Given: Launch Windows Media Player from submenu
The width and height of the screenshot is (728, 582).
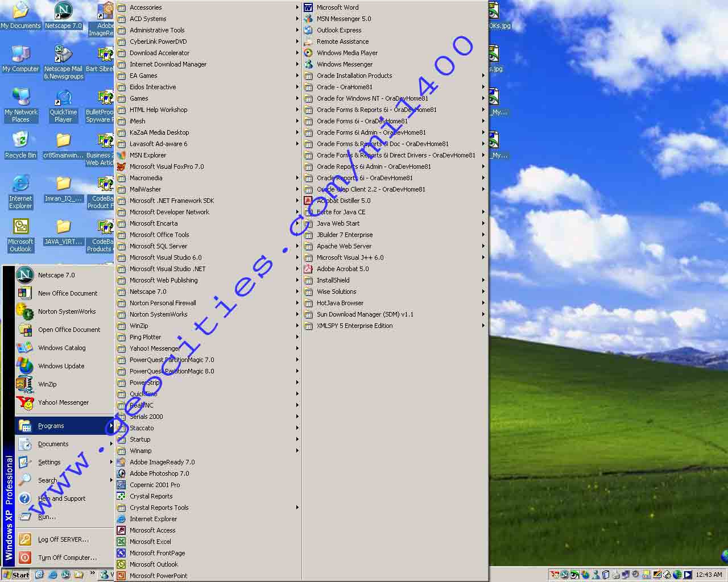Looking at the screenshot, I should pos(395,53).
